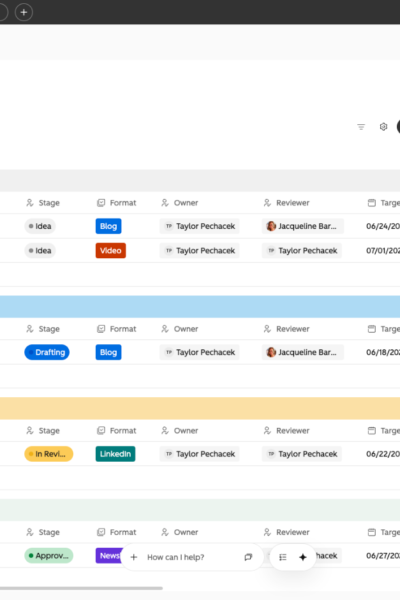This screenshot has height=600, width=400.
Task: Click the Owner column header in the yellow group
Action: (180, 431)
